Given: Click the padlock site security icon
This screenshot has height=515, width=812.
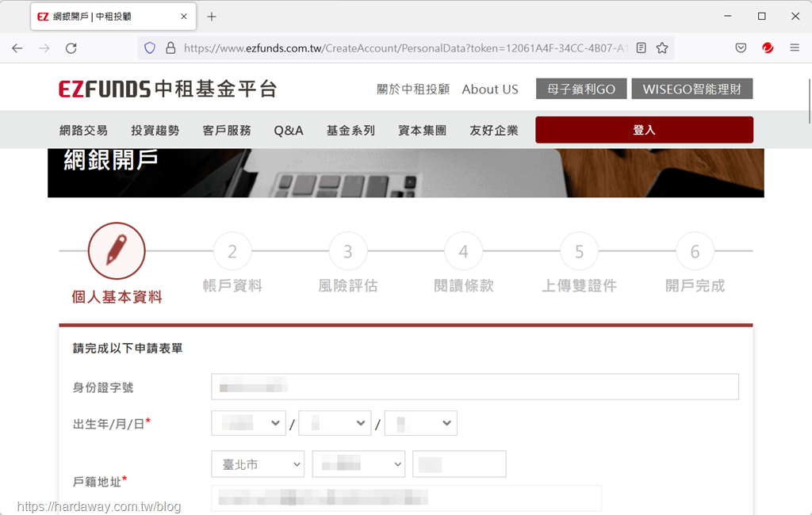Looking at the screenshot, I should 170,48.
